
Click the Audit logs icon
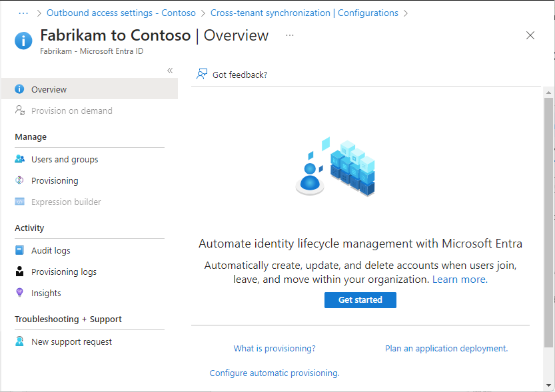click(x=21, y=250)
